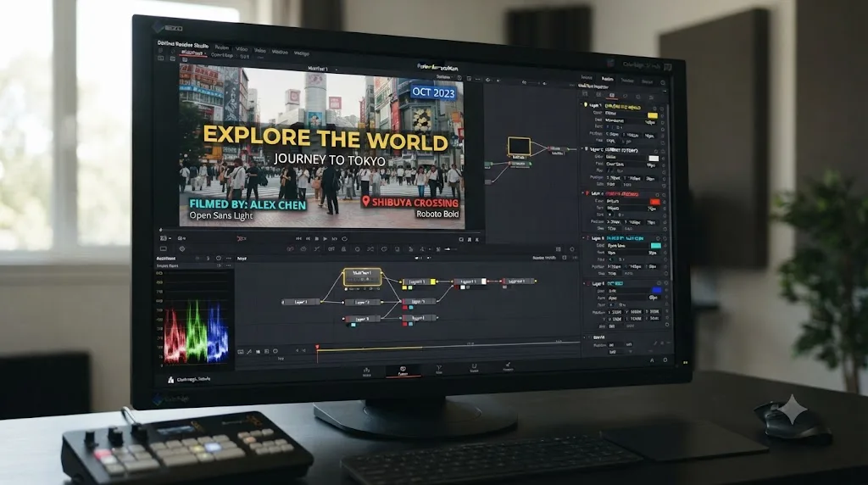
Task: Open the viewer layout dropdown below the preview
Action: [x=164, y=238]
